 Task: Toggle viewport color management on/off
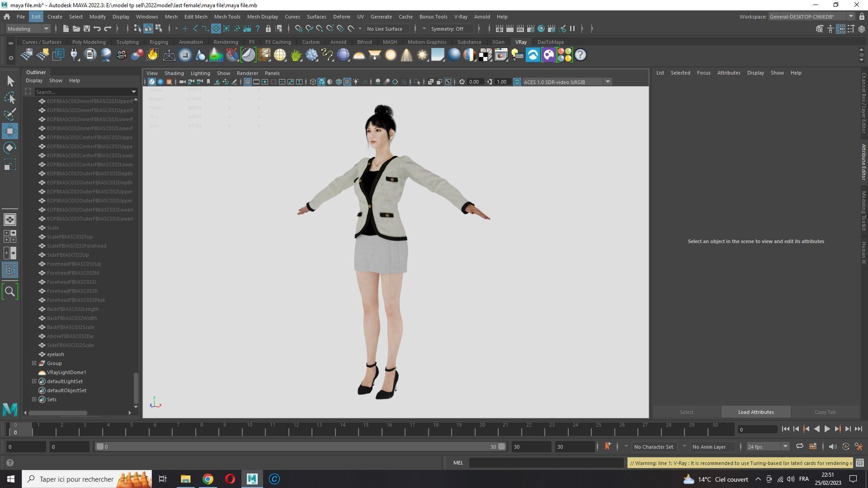[517, 82]
